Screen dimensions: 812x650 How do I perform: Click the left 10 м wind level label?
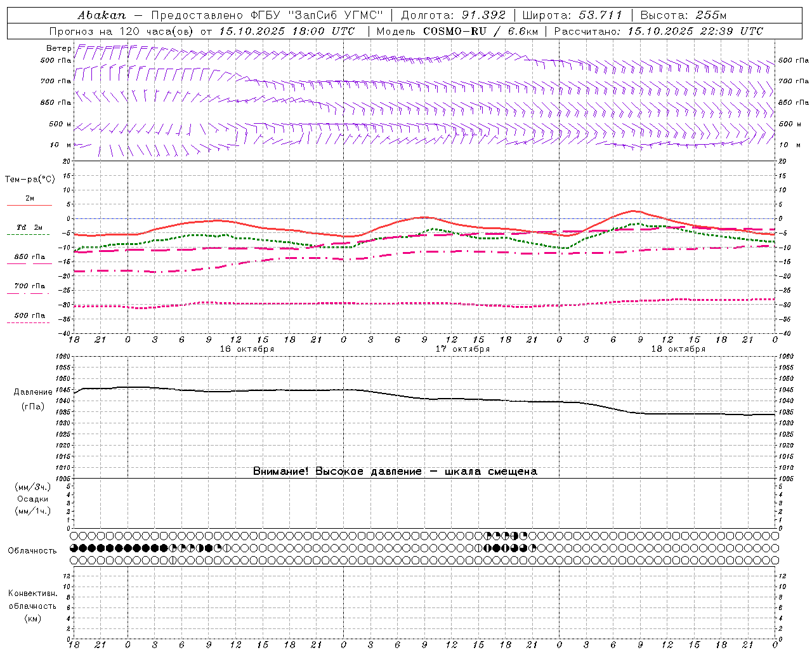click(x=61, y=145)
